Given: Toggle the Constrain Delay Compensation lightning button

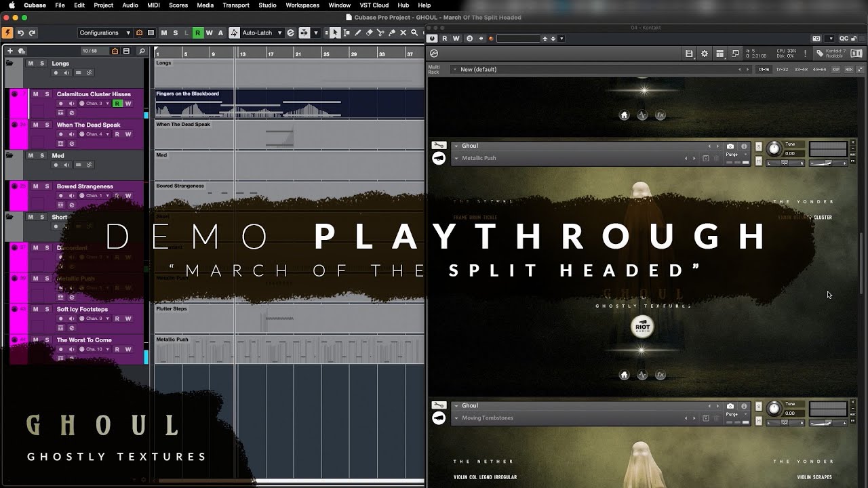Looking at the screenshot, I should (7, 33).
